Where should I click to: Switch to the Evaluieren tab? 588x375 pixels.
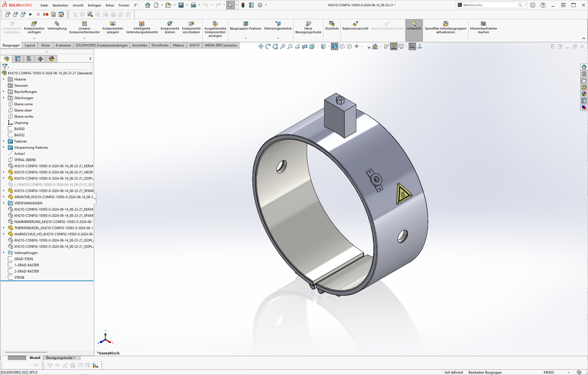pos(63,45)
